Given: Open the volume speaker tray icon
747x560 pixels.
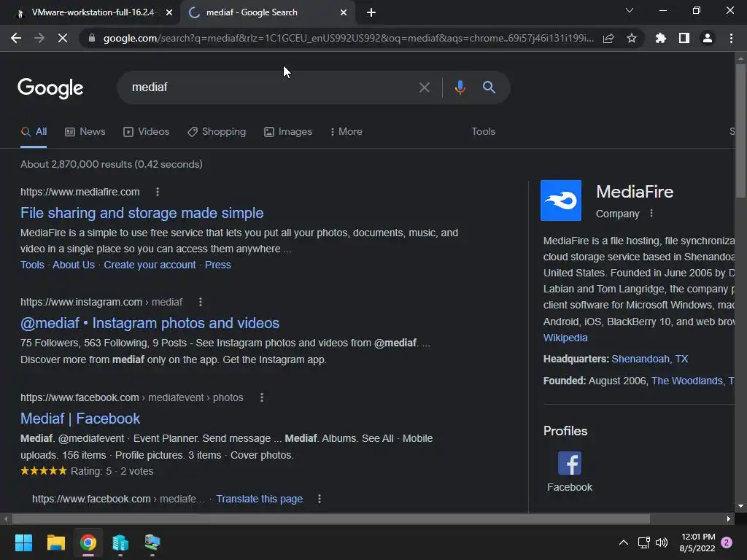Looking at the screenshot, I should [x=661, y=542].
